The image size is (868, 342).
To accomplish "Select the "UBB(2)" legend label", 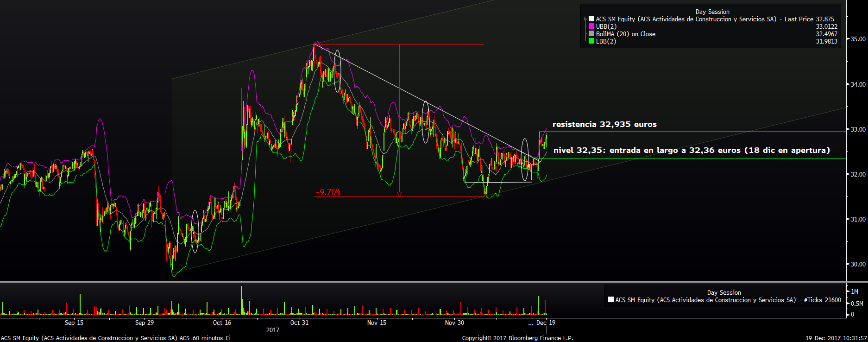I will (x=606, y=26).
